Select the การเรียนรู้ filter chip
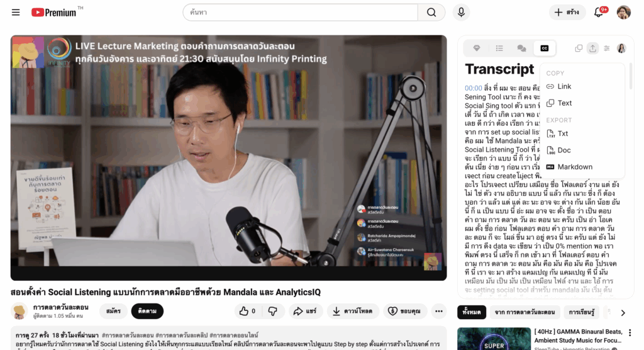 tap(582, 312)
